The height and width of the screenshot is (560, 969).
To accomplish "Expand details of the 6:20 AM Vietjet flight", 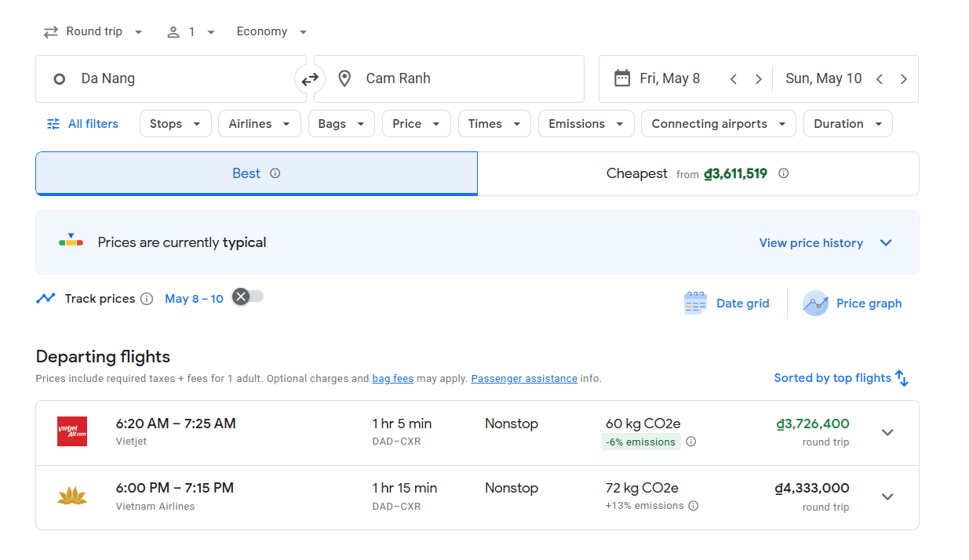I will (x=887, y=431).
